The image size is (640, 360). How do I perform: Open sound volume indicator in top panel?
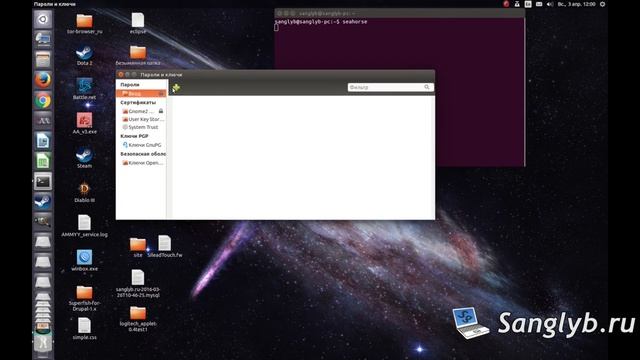pos(550,4)
